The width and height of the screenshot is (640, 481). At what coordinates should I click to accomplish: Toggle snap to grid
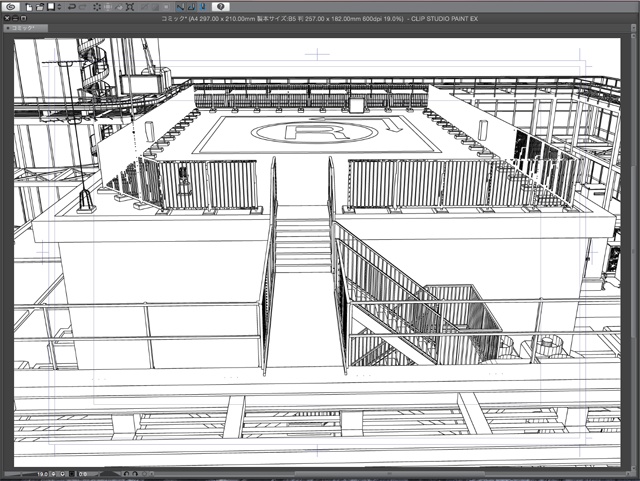203,7
